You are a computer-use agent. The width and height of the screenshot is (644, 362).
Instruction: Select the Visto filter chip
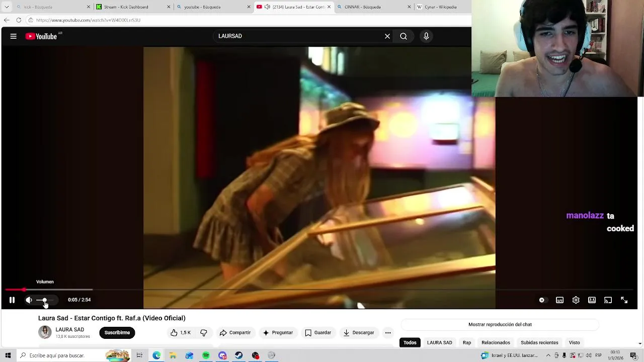[574, 342]
